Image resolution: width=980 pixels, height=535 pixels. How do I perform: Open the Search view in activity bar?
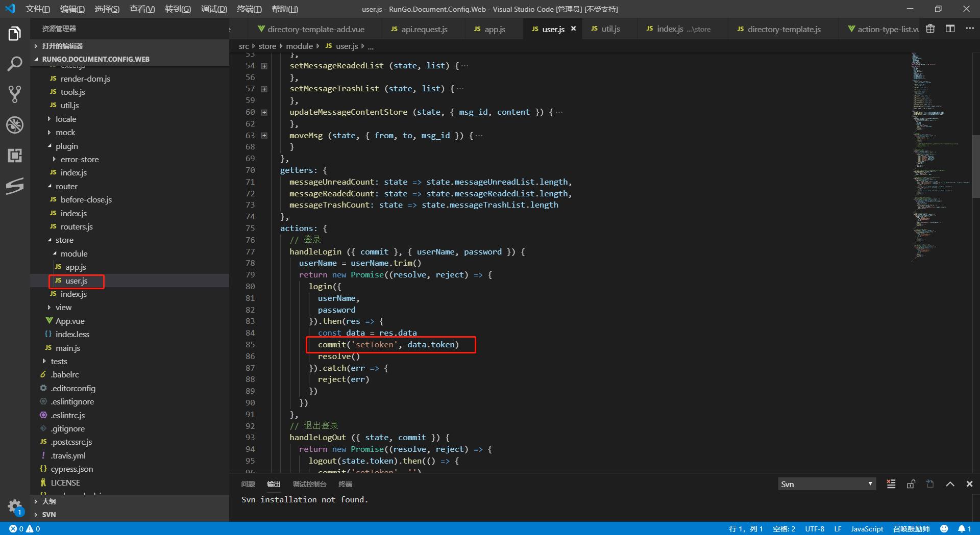(15, 64)
